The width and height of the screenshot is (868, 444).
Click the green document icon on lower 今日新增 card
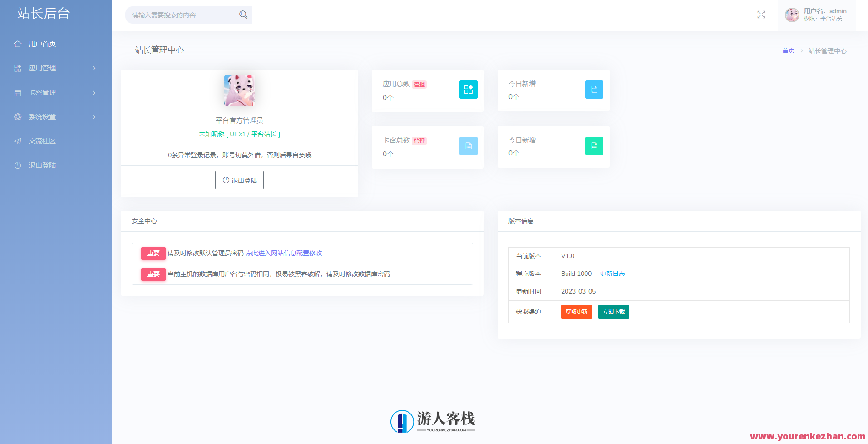594,146
